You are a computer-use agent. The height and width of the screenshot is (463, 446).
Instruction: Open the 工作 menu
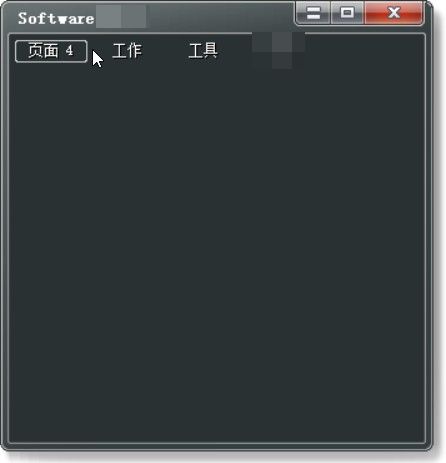(x=127, y=51)
